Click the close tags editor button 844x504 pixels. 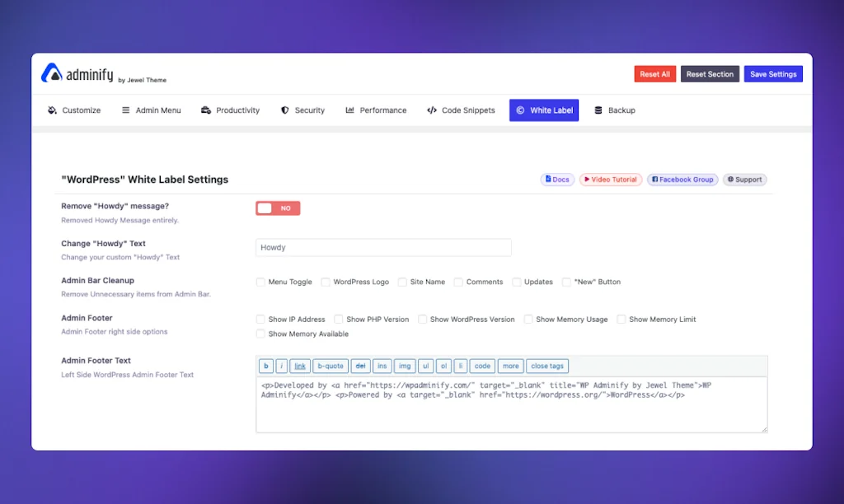(x=547, y=366)
